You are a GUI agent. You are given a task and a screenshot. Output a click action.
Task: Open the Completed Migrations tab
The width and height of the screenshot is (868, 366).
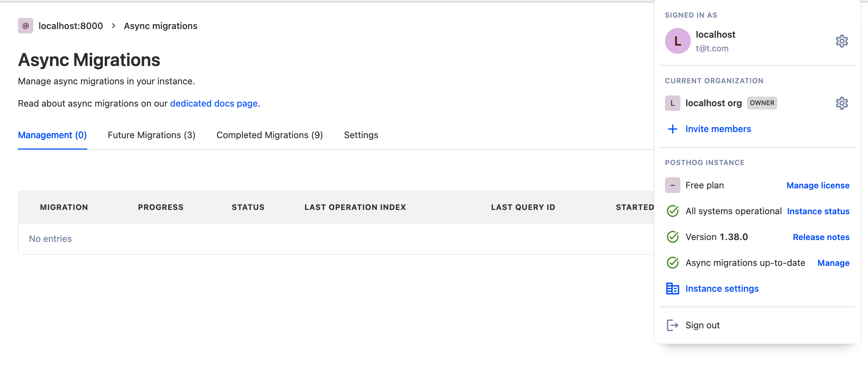pyautogui.click(x=270, y=135)
